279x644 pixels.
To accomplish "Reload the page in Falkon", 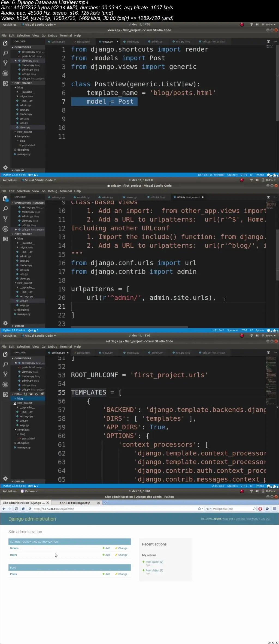I will [x=16, y=509].
